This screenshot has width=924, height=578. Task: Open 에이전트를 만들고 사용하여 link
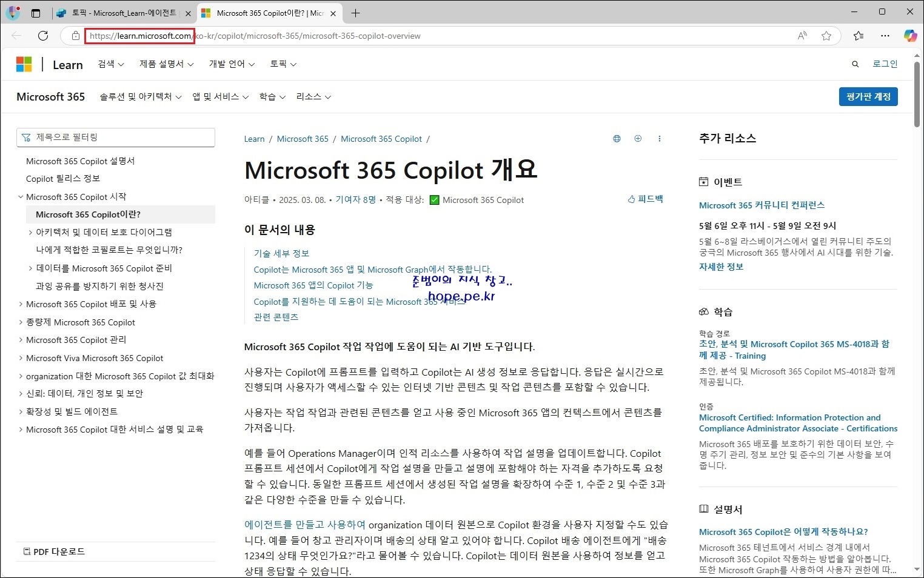pyautogui.click(x=305, y=525)
